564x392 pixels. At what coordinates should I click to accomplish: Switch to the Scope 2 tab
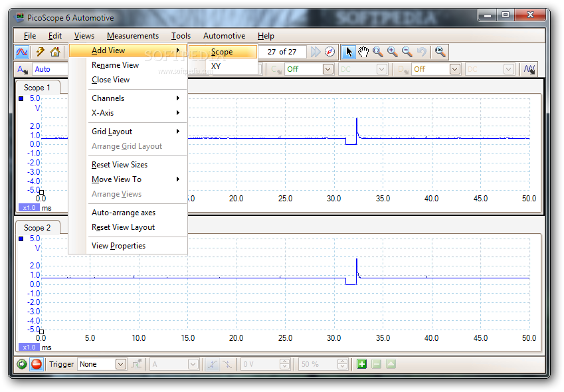(x=37, y=228)
